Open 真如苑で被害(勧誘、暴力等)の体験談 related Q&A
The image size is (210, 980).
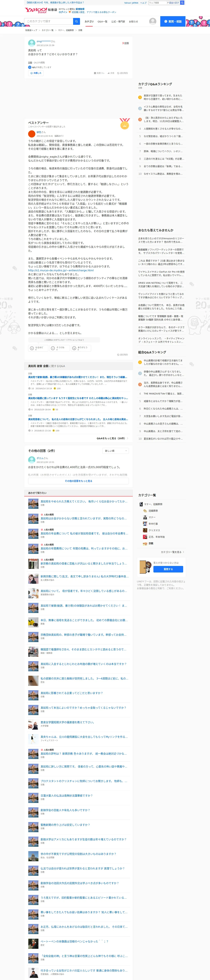(x=78, y=377)
